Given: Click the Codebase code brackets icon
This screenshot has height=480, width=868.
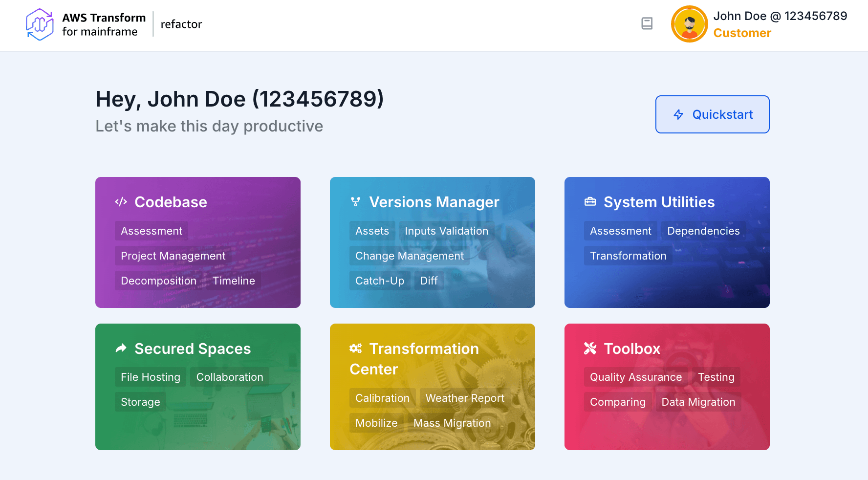Looking at the screenshot, I should pyautogui.click(x=121, y=202).
